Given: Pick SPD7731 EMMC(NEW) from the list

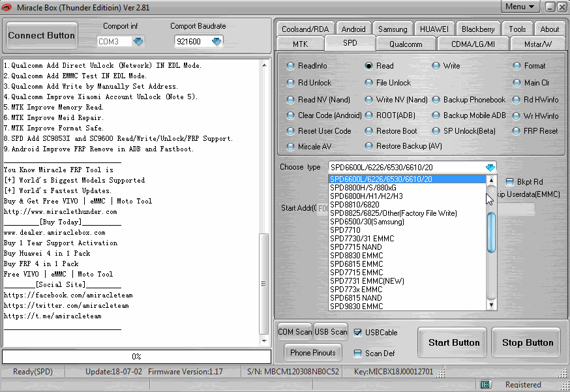Looking at the screenshot, I should (407, 281).
